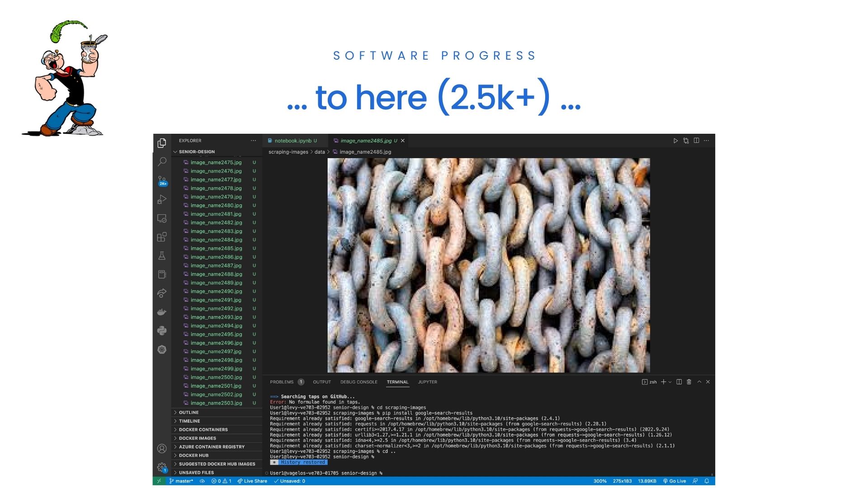868x488 pixels.
Task: Switch to the DEBUG CONSOLE panel tab
Action: [359, 382]
